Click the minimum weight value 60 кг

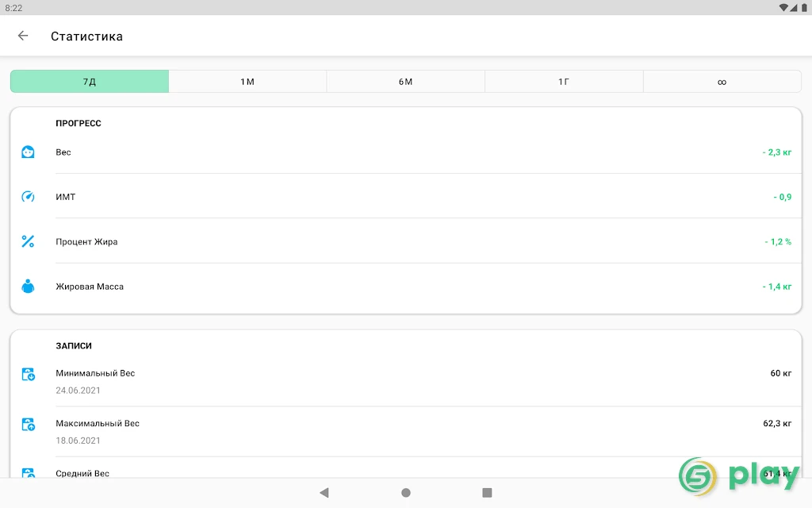pos(781,373)
